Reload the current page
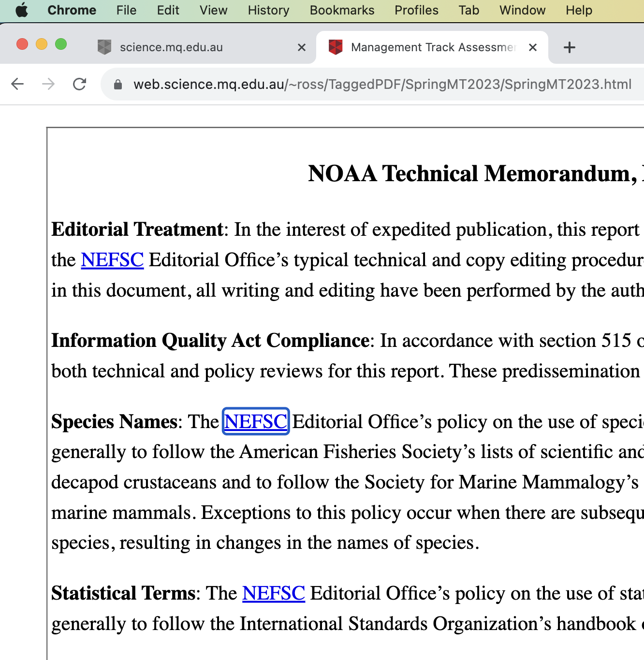Image resolution: width=644 pixels, height=660 pixels. coord(79,84)
